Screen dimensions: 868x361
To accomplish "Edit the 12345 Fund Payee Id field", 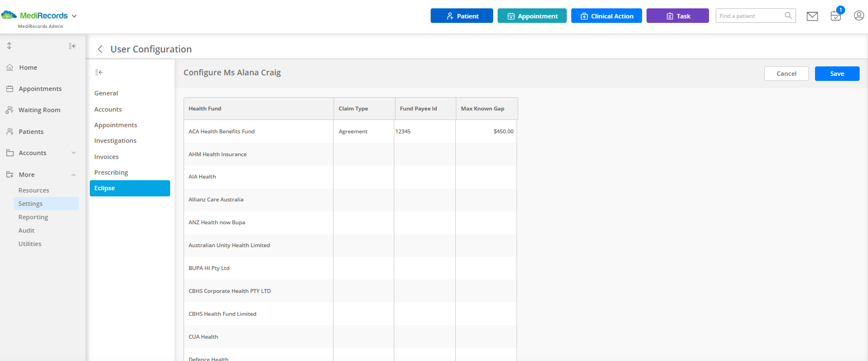I will click(425, 132).
